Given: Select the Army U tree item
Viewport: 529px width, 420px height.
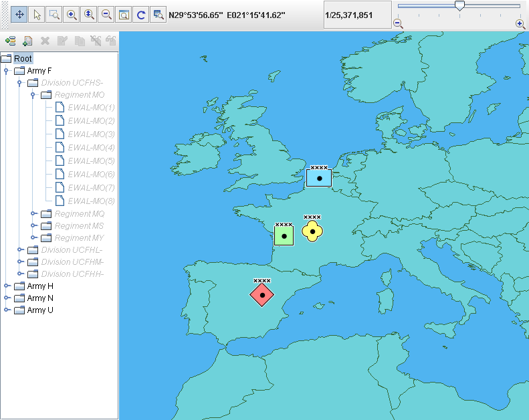Looking at the screenshot, I should [40, 310].
